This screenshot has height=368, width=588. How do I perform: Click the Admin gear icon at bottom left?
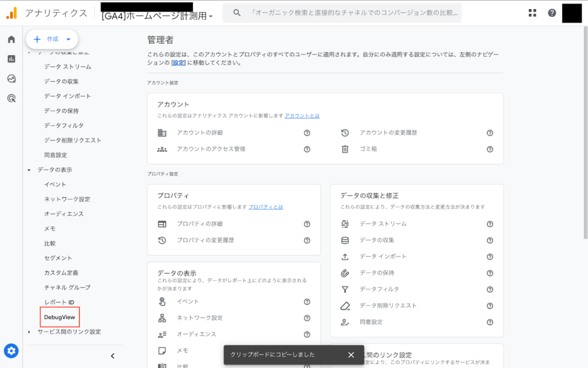(11, 351)
